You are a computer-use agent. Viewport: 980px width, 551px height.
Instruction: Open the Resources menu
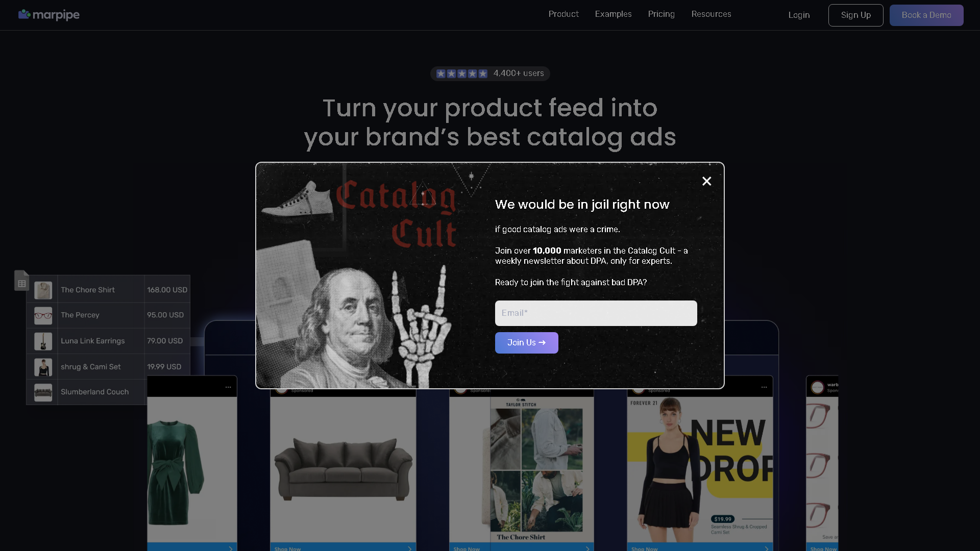point(711,14)
